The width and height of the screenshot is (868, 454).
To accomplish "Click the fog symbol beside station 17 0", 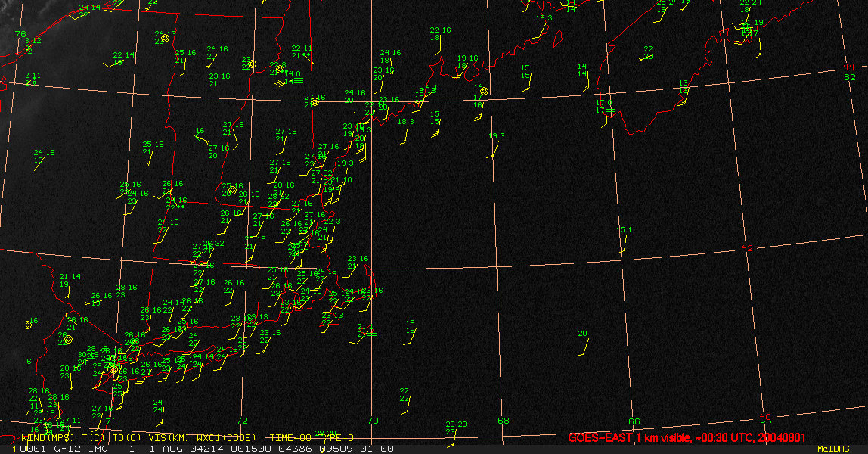I will pos(610,110).
